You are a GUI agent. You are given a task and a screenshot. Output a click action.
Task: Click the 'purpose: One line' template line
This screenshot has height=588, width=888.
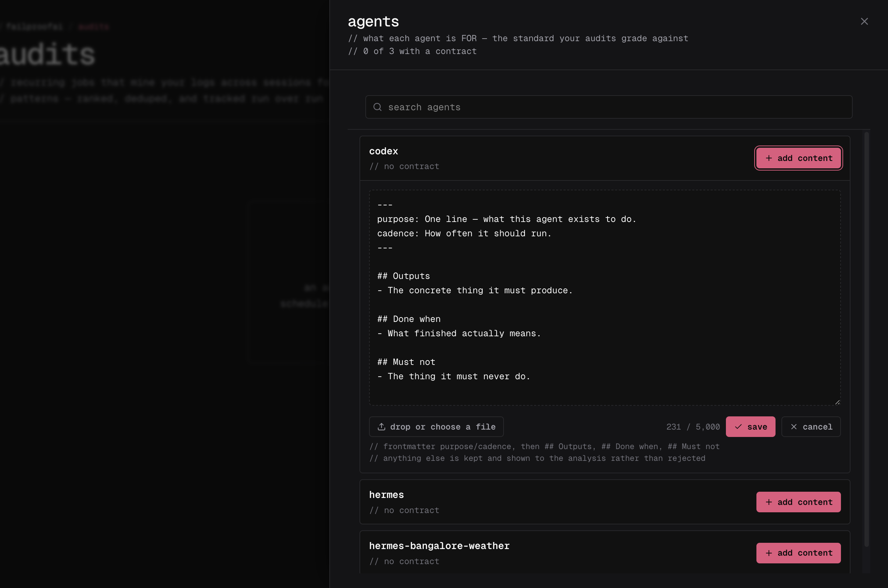506,219
